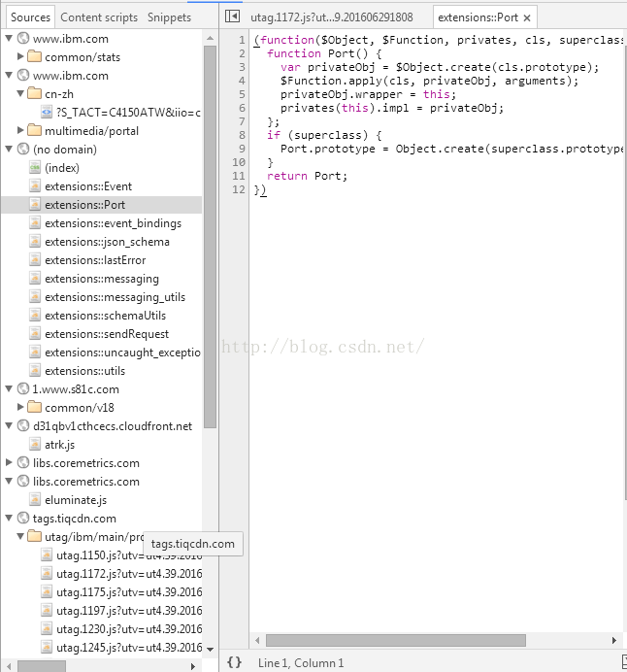Image resolution: width=627 pixels, height=672 pixels.
Task: Collapse the tags.tiqcdn.com domain
Action: tap(9, 518)
